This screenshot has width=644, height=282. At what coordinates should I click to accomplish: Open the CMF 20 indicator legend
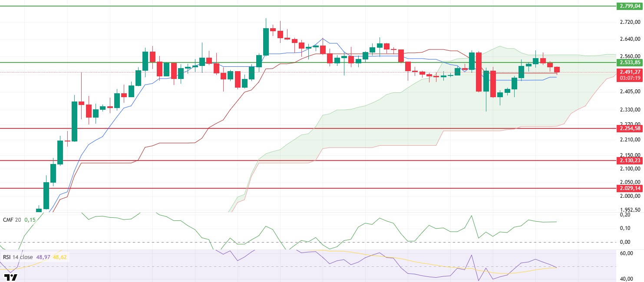click(12, 220)
